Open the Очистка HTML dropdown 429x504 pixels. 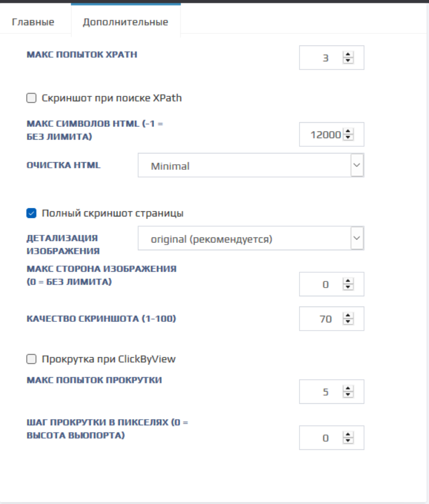click(251, 166)
